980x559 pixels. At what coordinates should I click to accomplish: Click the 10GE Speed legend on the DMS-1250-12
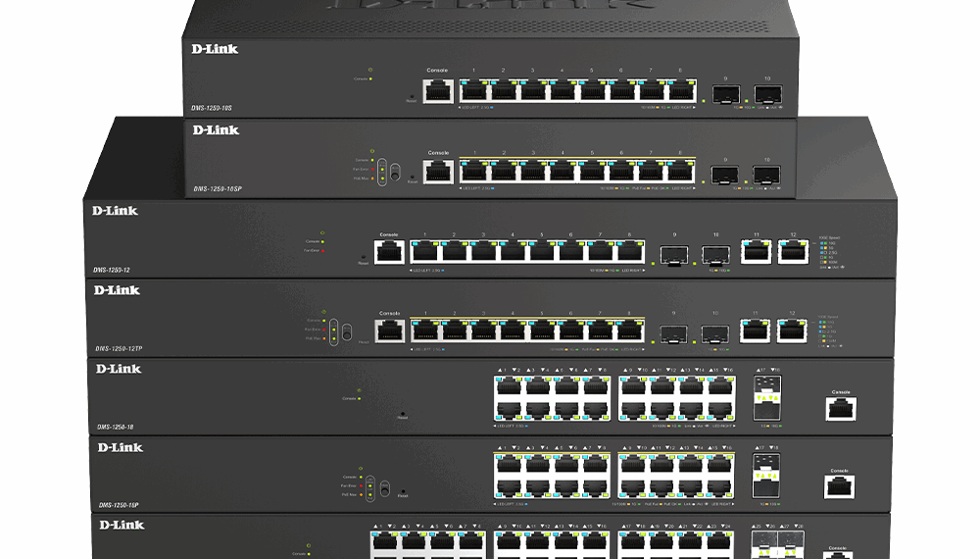(831, 253)
